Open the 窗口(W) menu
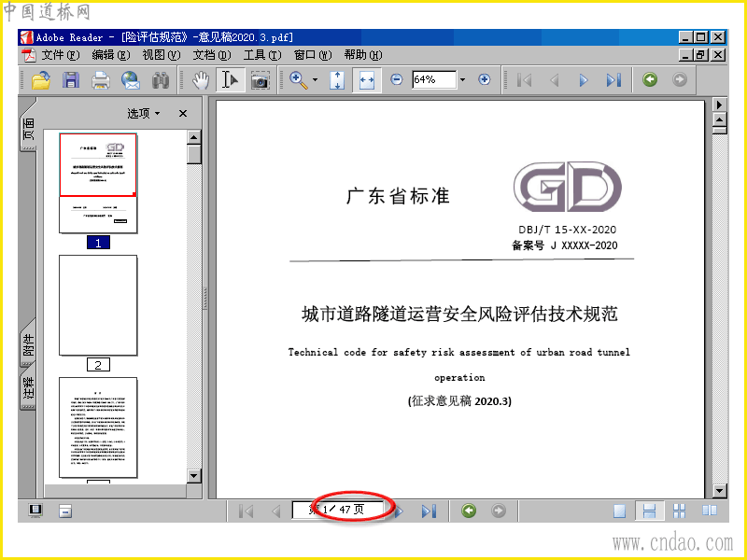The width and height of the screenshot is (747, 560). tap(313, 55)
